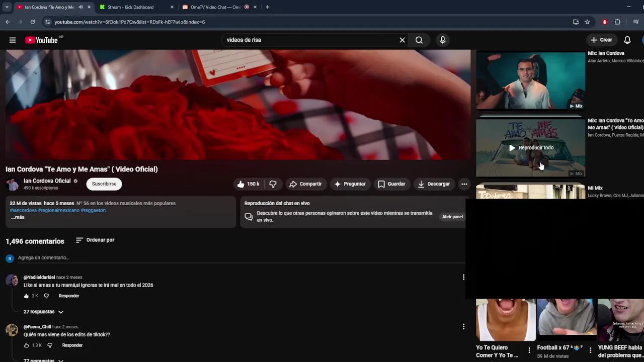Switch to OmeTV Video Chat tab
644x362 pixels.
[216, 7]
